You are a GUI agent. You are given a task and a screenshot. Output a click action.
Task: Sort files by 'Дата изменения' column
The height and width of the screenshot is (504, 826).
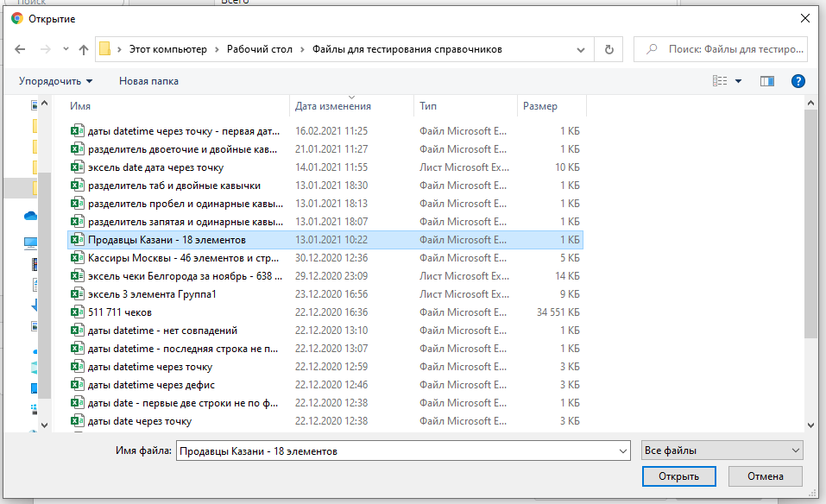click(x=333, y=106)
